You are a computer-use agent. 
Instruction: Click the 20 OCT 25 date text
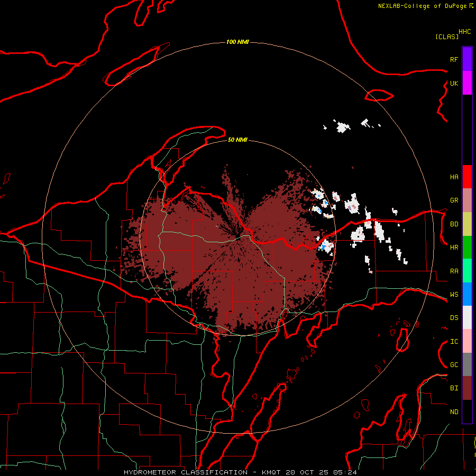pyautogui.click(x=307, y=472)
